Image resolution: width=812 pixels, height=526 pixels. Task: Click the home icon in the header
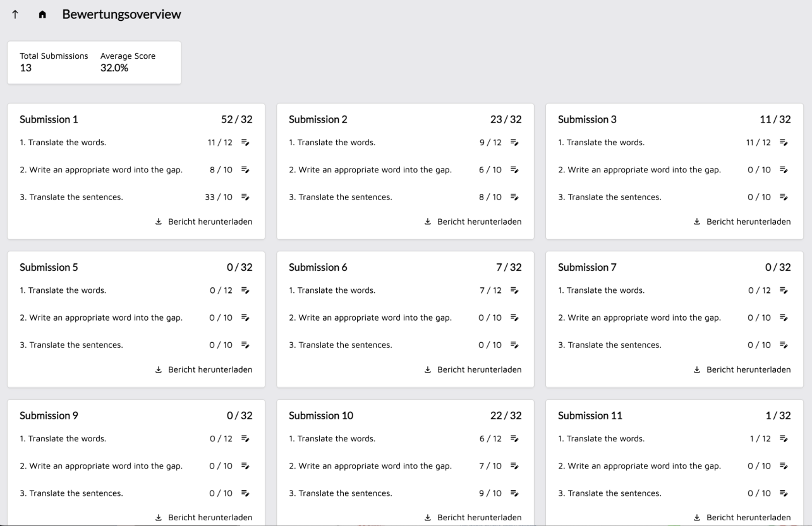click(42, 14)
